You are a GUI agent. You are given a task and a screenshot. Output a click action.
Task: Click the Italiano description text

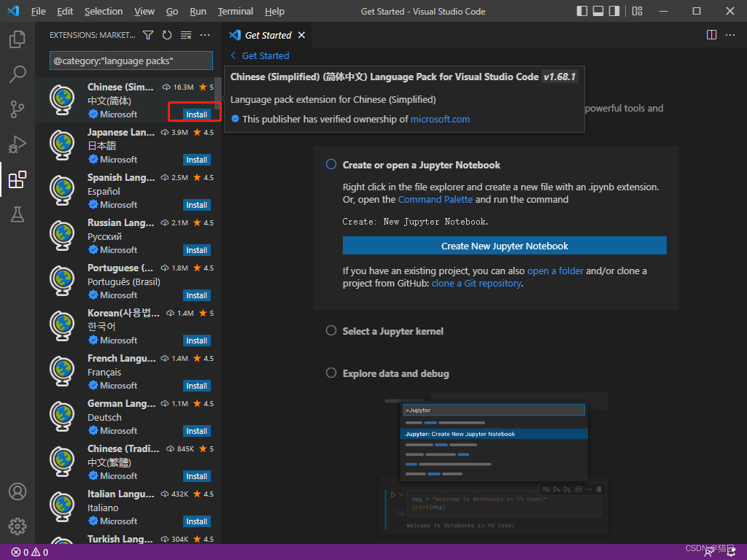pyautogui.click(x=103, y=507)
